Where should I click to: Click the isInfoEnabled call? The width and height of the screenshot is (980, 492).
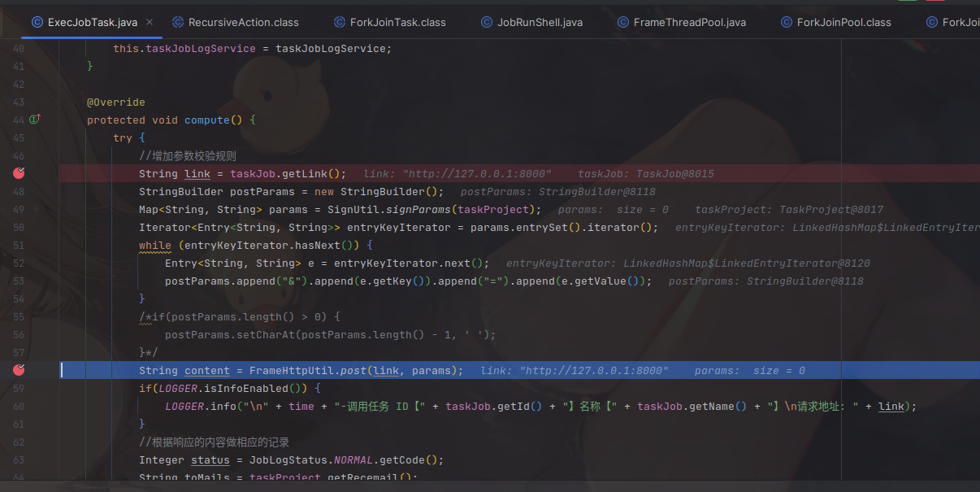(x=249, y=388)
